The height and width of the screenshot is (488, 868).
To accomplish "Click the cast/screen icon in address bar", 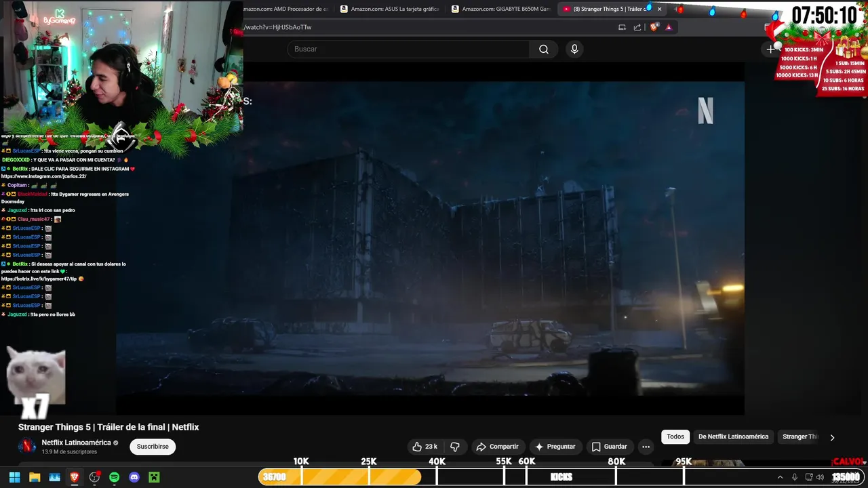I will pyautogui.click(x=622, y=27).
